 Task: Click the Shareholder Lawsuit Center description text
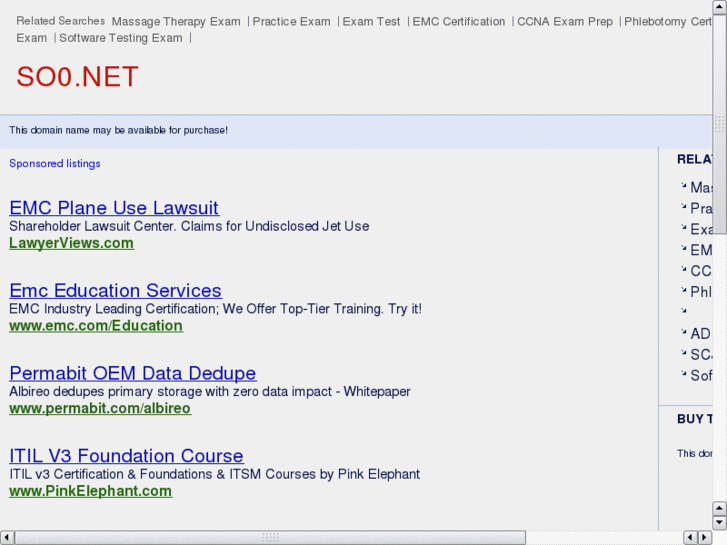[189, 226]
